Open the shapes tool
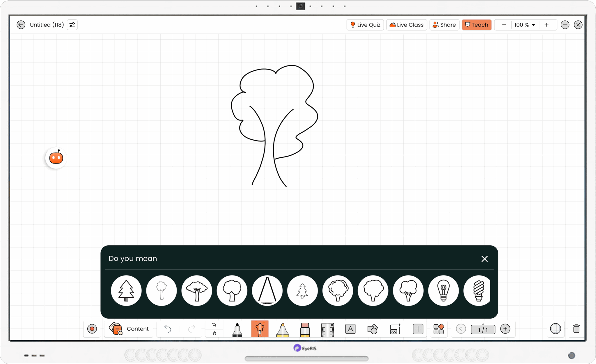The image size is (596, 364). coord(372,329)
